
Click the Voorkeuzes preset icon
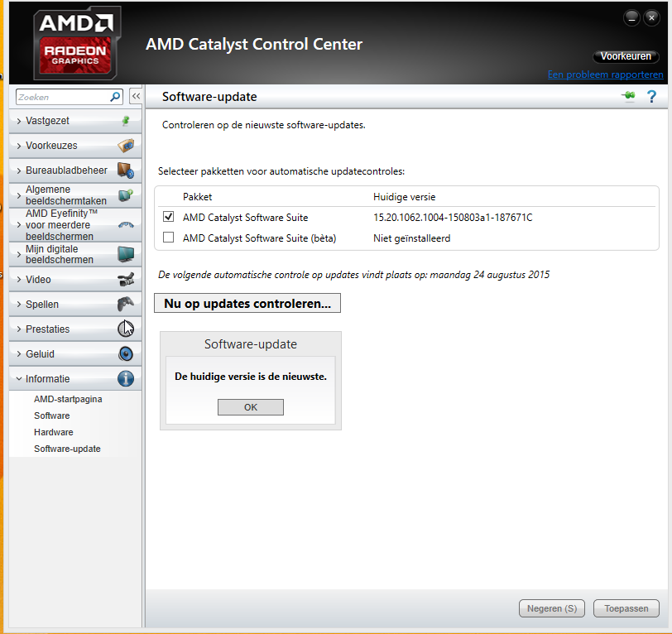coord(126,146)
